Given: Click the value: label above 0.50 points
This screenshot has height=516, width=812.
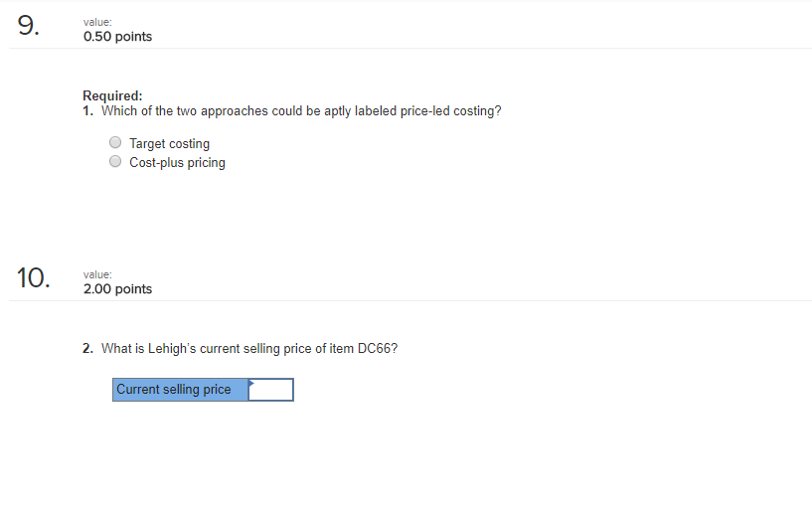Looking at the screenshot, I should point(97,22).
